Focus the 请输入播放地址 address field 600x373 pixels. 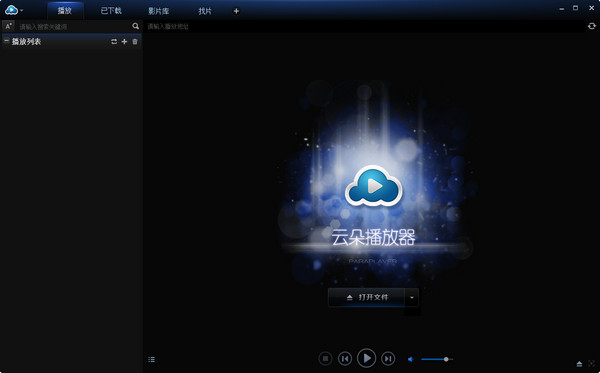click(x=365, y=26)
